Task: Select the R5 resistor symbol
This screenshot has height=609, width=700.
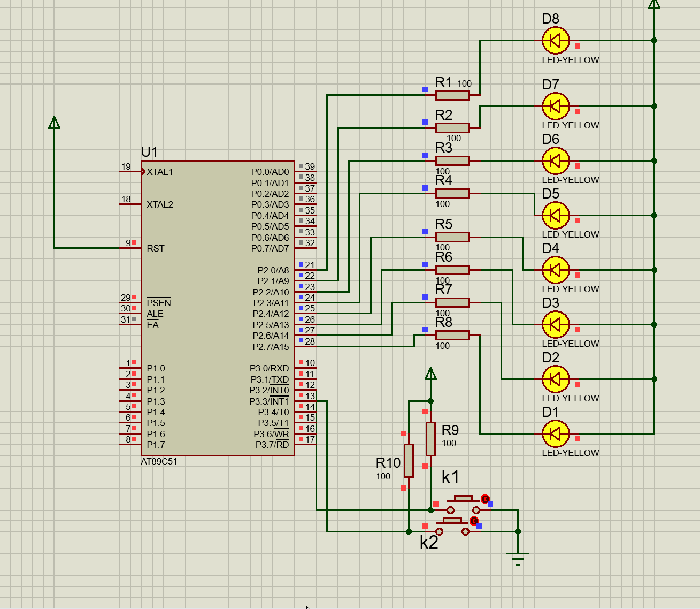Action: pyautogui.click(x=452, y=237)
